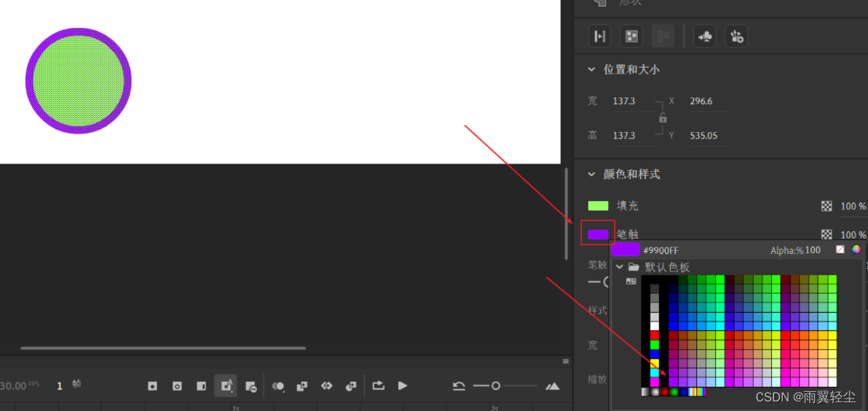Click the insert classic tween icon in timeline
Image resolution: width=868 pixels, height=411 pixels.
pos(327,386)
